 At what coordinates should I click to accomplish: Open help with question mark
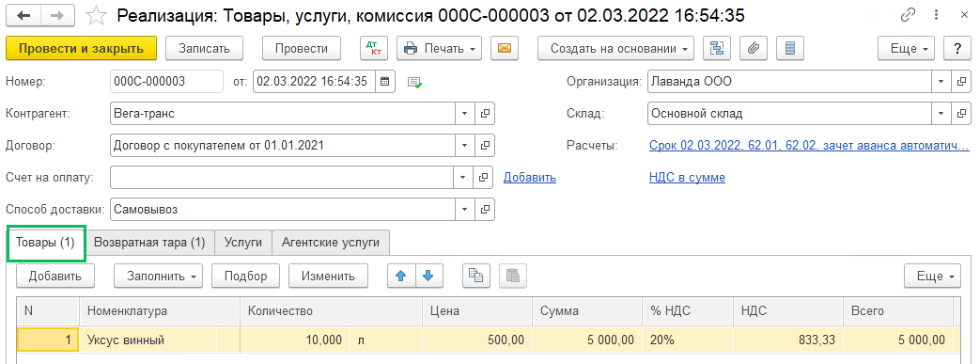coord(957,48)
